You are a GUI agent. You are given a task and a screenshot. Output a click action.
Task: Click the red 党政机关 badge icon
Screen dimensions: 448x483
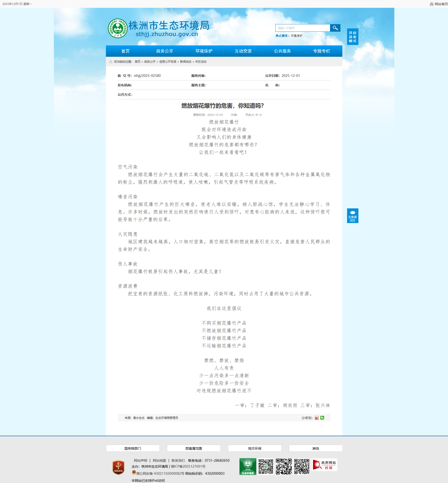pos(118,467)
